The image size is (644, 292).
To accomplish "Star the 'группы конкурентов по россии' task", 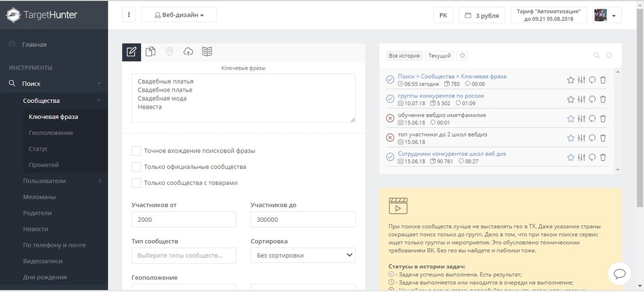I will (571, 99).
